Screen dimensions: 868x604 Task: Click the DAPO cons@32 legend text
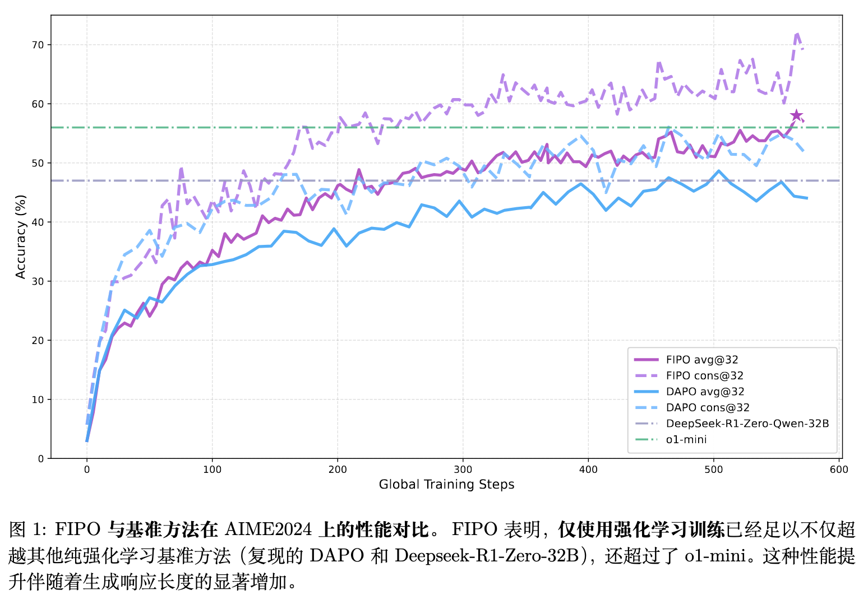point(708,408)
